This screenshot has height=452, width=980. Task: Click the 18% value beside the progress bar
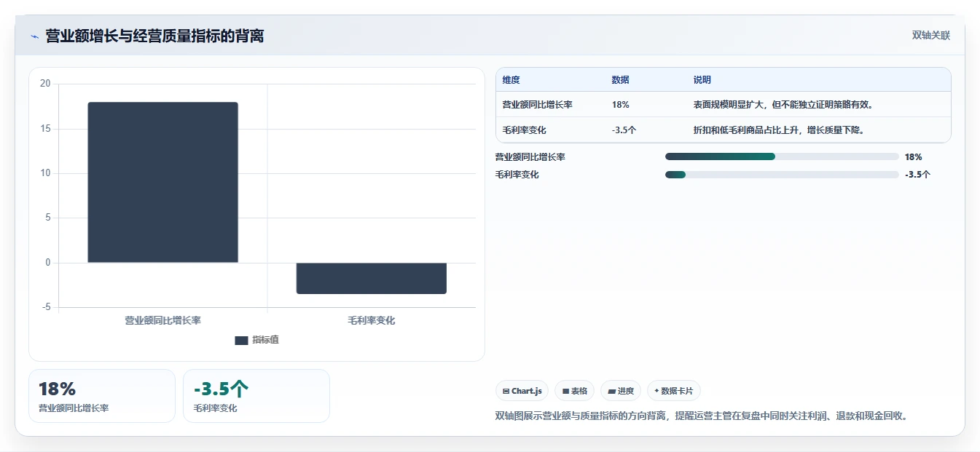click(914, 156)
